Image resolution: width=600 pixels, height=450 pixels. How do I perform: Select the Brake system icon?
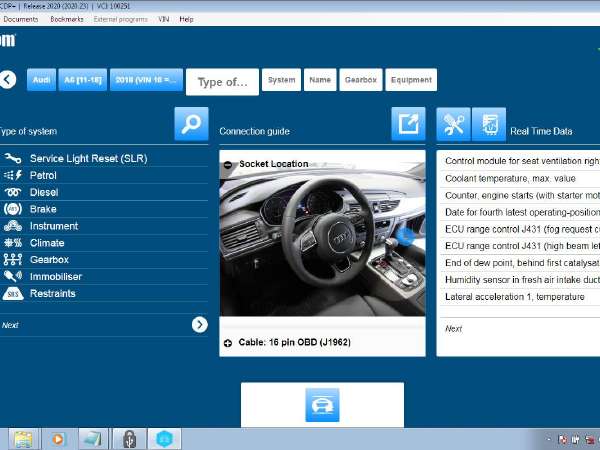tap(13, 209)
